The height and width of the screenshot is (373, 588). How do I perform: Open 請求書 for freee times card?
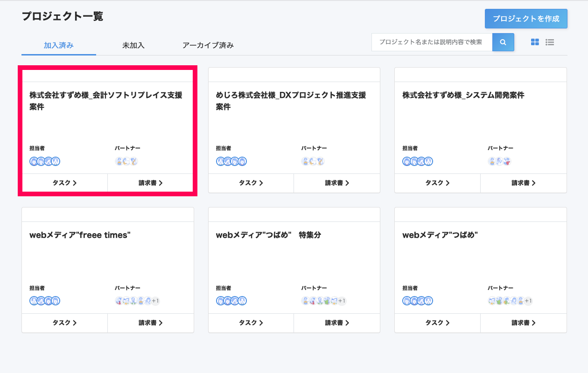(x=151, y=323)
